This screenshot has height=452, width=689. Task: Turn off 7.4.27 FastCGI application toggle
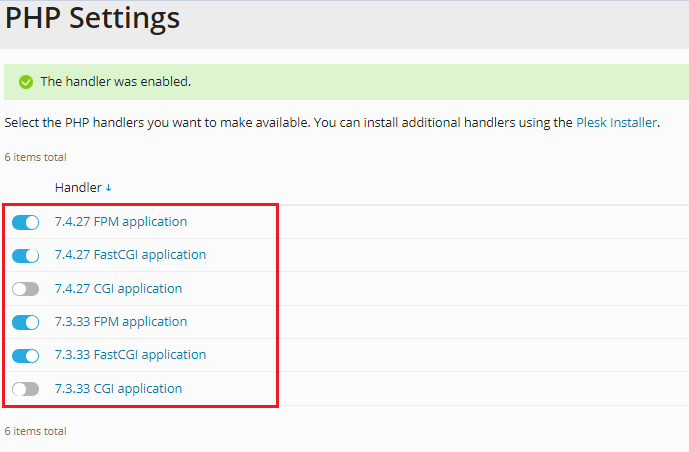click(x=25, y=255)
